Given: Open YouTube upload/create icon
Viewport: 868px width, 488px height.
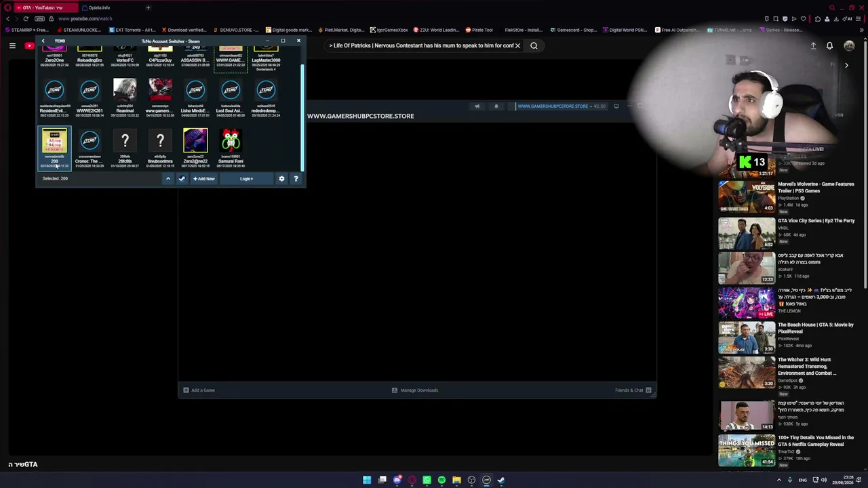Looking at the screenshot, I should [813, 46].
